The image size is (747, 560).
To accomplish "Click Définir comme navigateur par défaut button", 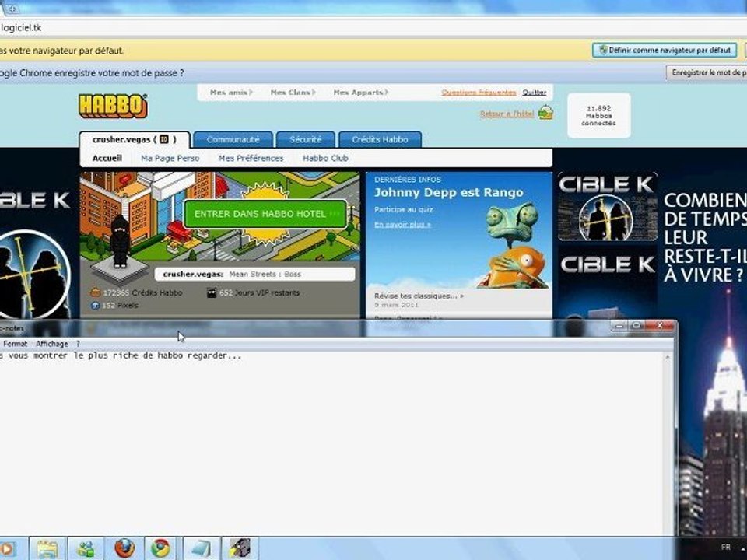I will click(x=665, y=50).
